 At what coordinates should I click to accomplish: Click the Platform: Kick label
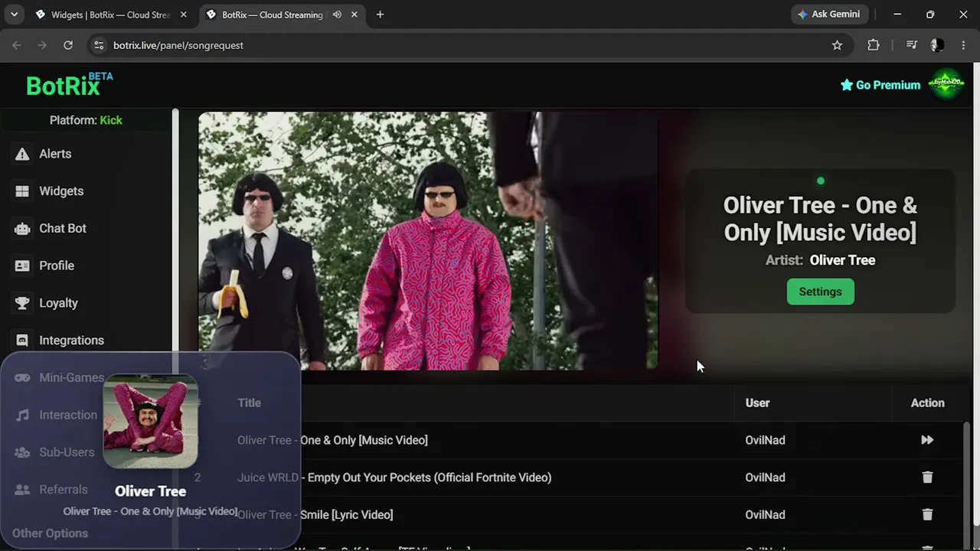pyautogui.click(x=86, y=120)
